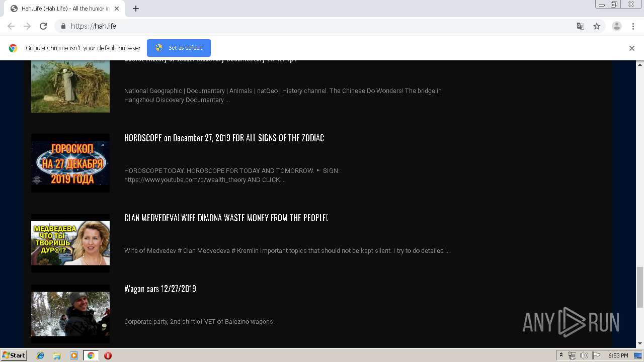Click HOROSCOPE TODAY description text
The image size is (644, 362).
coord(232,175)
